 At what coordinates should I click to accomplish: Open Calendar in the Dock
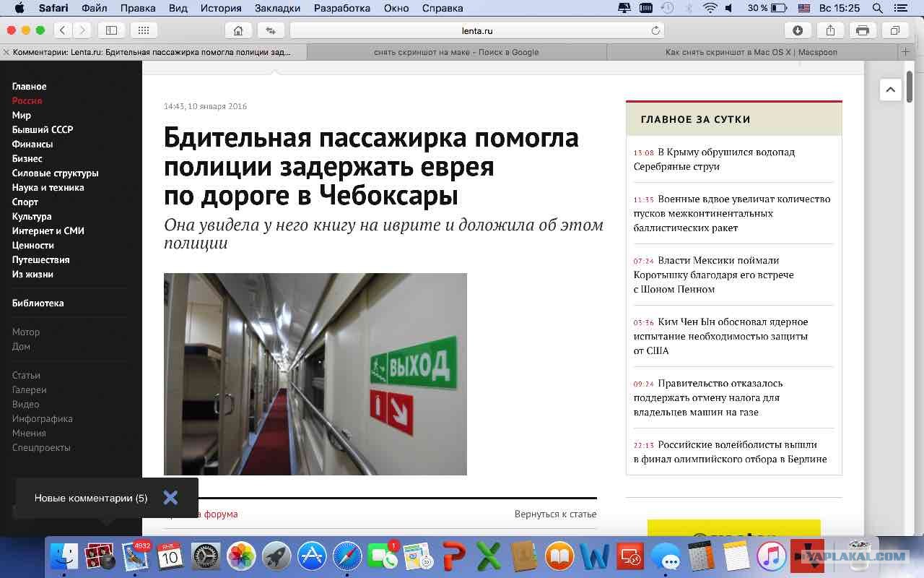[170, 556]
